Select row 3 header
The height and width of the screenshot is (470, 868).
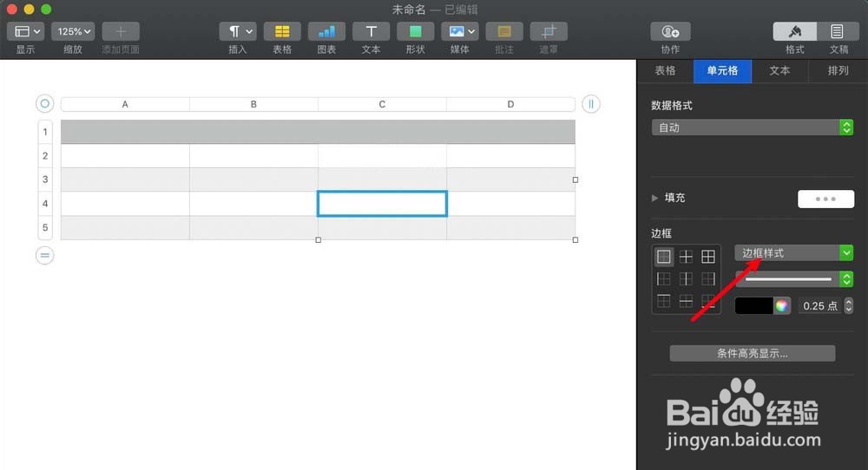coord(45,180)
